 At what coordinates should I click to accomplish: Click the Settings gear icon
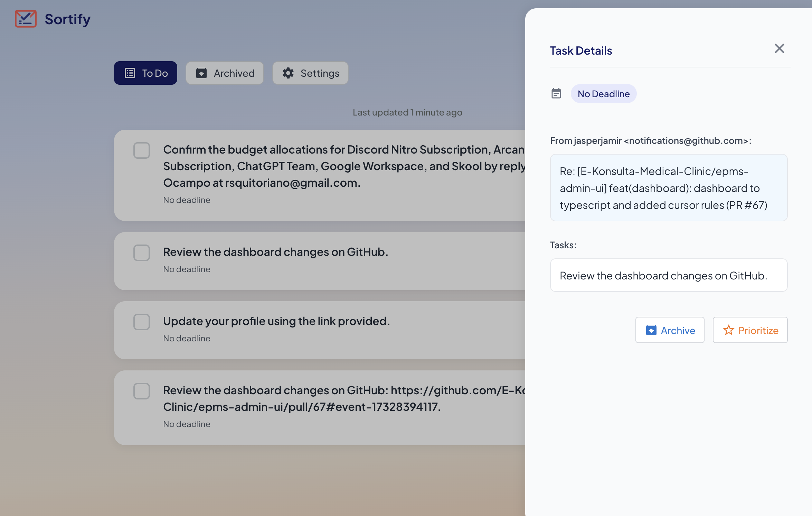point(288,73)
